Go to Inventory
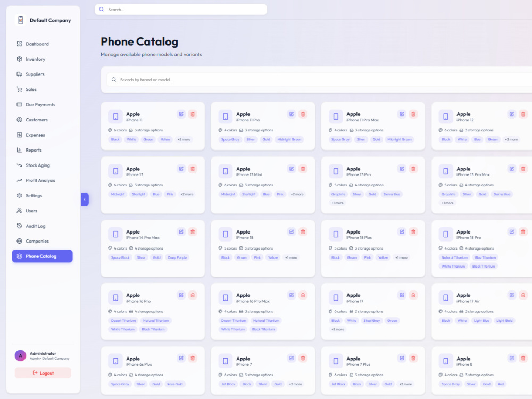The width and height of the screenshot is (532, 399). (x=43, y=59)
